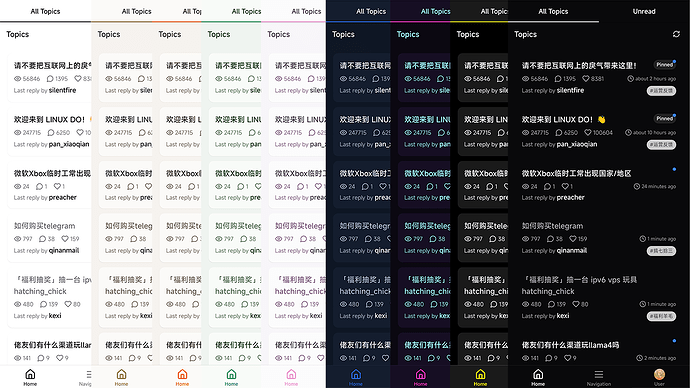Click the heart count 8381 icon
This screenshot has height=388, width=690.
click(x=586, y=79)
